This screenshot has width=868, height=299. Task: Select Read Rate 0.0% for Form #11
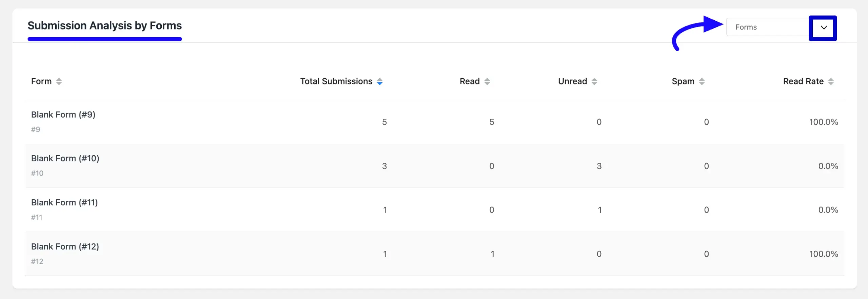[828, 210]
